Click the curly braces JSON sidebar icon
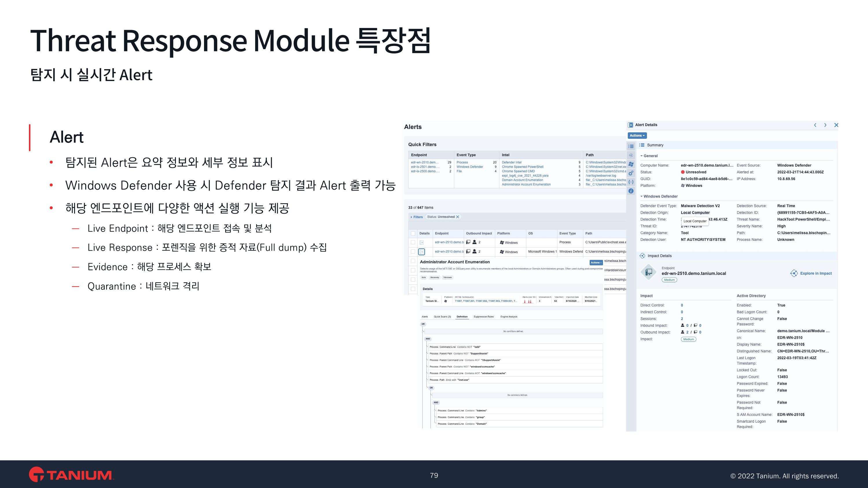This screenshot has height=488, width=868. (x=631, y=182)
